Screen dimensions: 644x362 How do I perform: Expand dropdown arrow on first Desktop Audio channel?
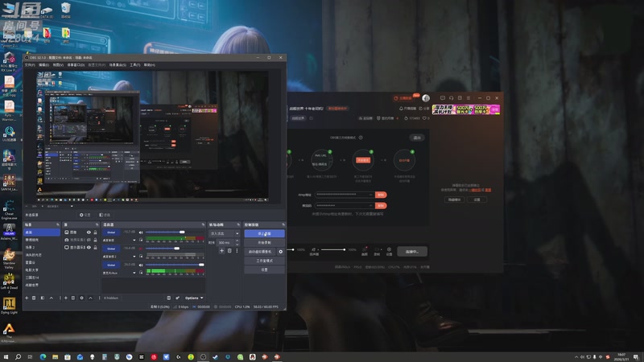tap(134, 240)
